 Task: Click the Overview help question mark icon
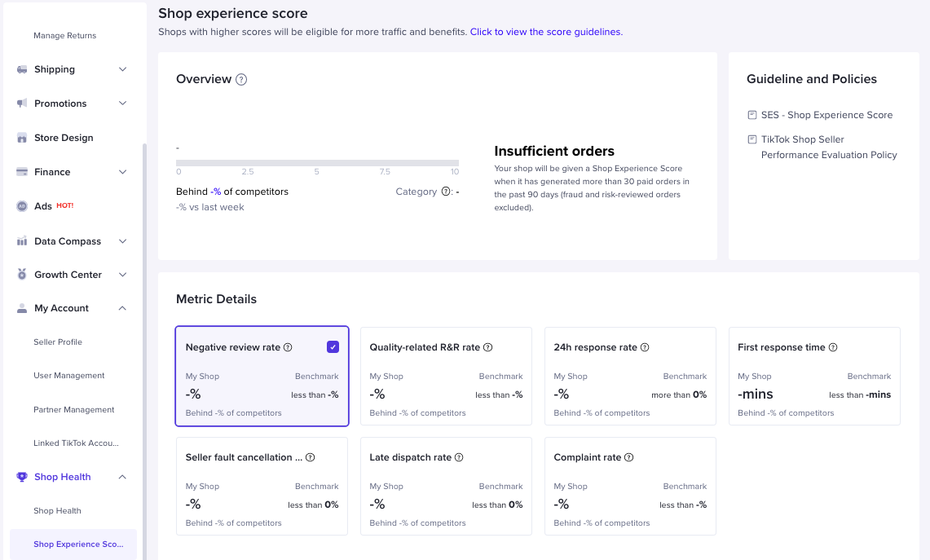coord(241,80)
